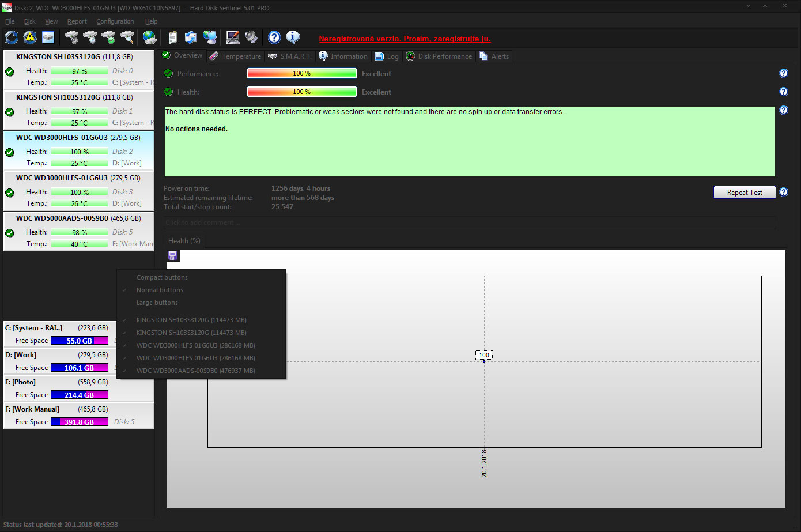Click the help icon beside Performance row
Viewport: 801px width, 532px height.
point(784,73)
